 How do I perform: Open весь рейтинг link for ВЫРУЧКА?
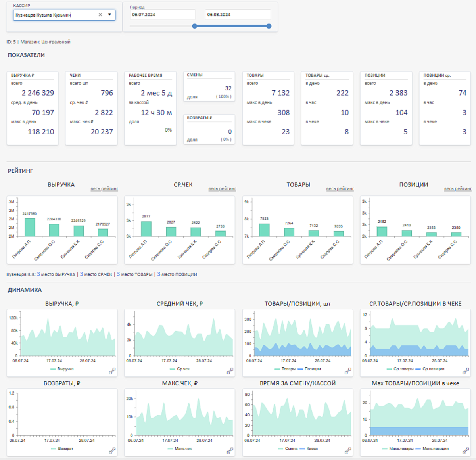[104, 189]
